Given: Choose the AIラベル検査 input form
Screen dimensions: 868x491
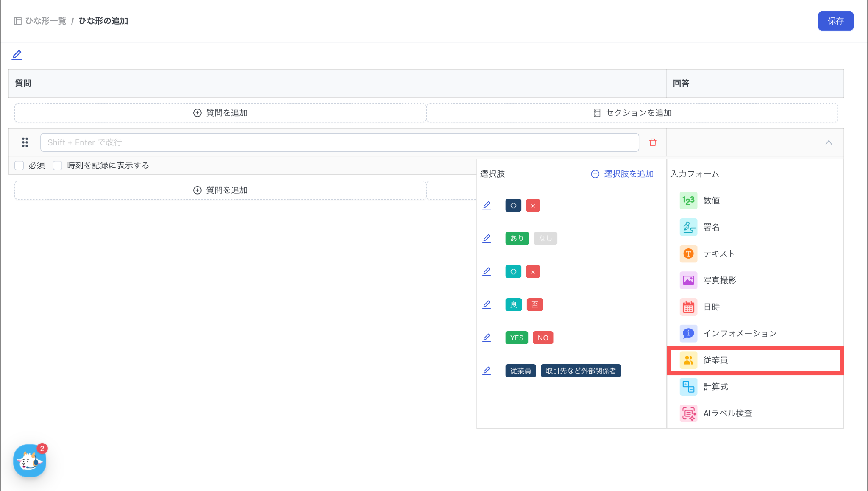Looking at the screenshot, I should (727, 413).
